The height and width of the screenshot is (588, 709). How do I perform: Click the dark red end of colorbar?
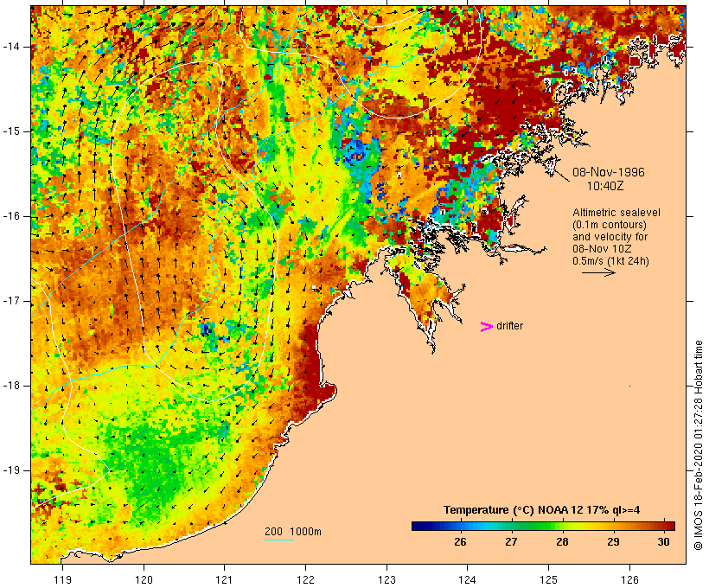click(671, 526)
